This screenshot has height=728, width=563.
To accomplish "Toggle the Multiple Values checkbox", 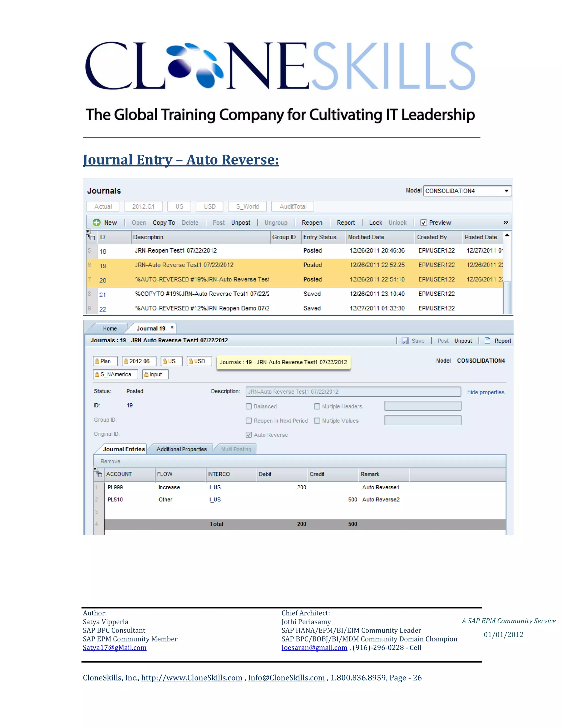I will coord(317,421).
